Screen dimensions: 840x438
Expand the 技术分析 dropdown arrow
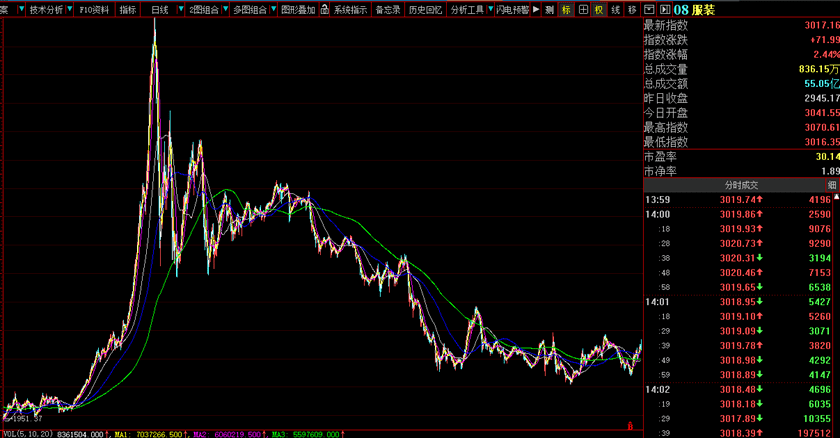[x=69, y=9]
